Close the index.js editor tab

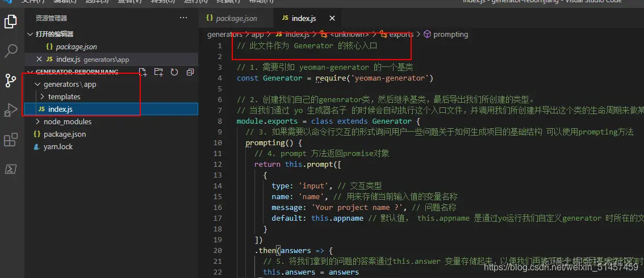point(332,18)
